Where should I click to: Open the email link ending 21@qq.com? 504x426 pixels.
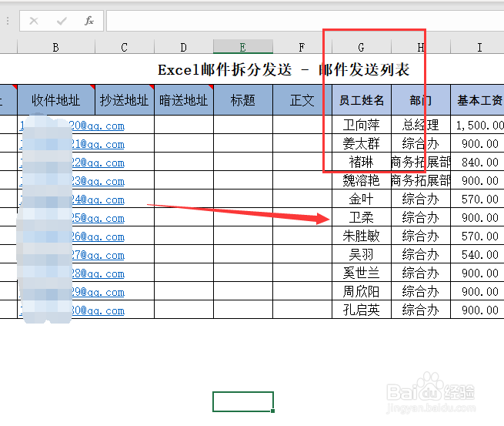(x=97, y=145)
